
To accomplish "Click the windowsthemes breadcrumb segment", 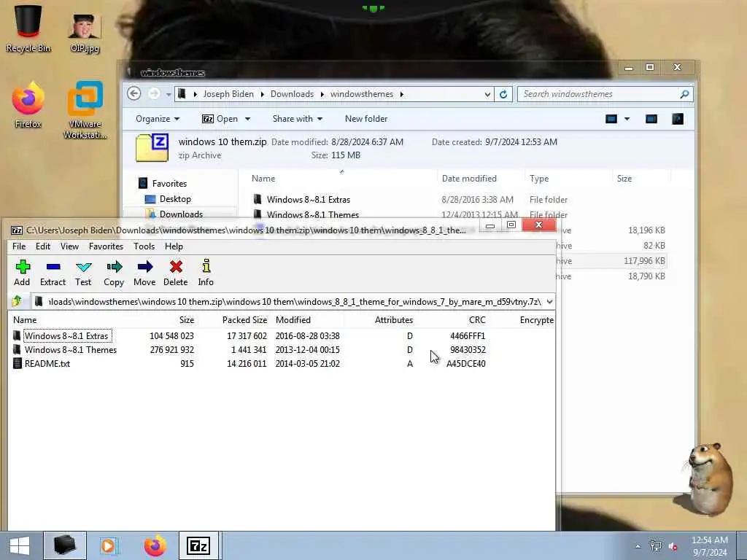I will coord(362,94).
